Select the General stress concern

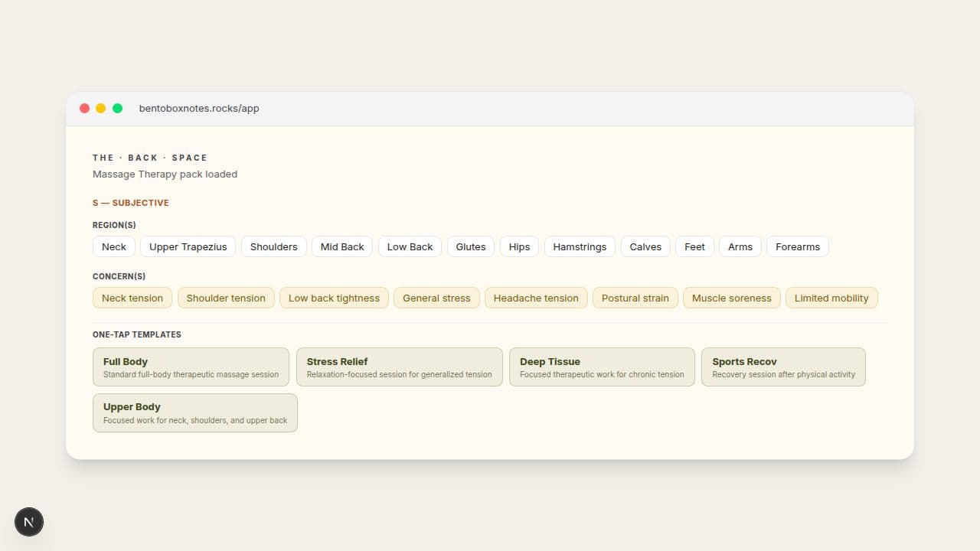click(x=437, y=298)
